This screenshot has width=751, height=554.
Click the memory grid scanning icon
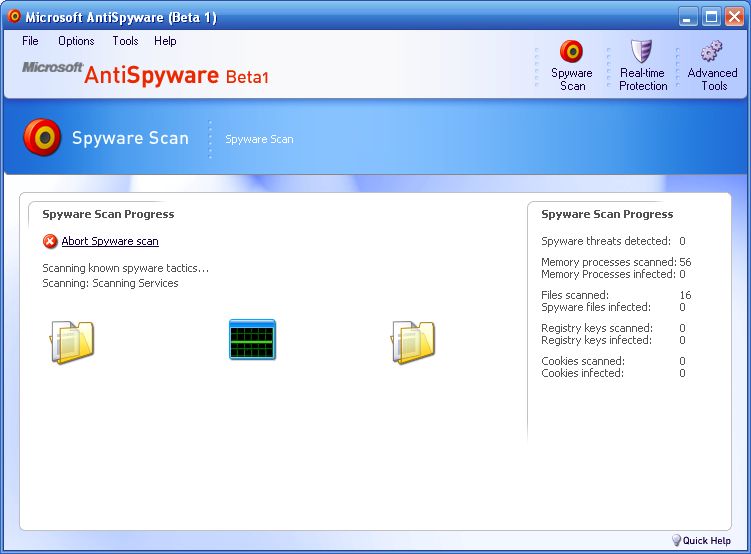pos(252,339)
